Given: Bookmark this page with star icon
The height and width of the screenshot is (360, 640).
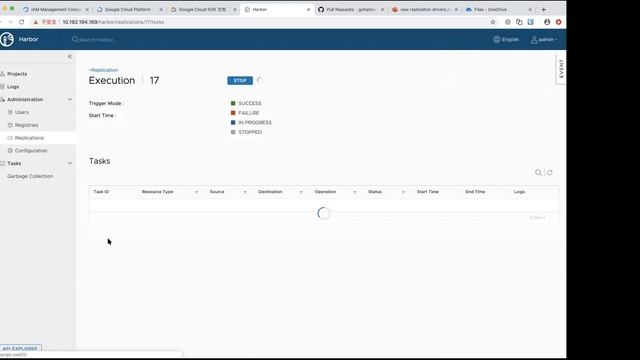Looking at the screenshot, I should click(493, 22).
